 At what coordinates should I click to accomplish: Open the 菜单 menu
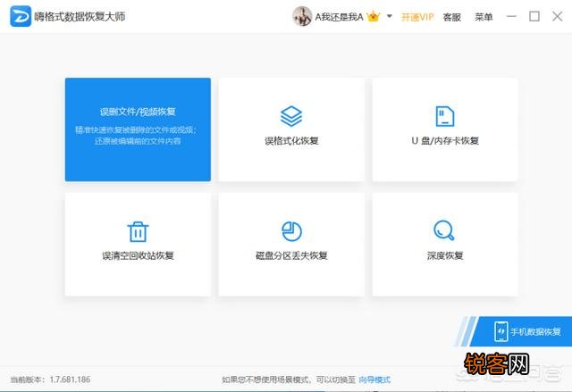484,17
